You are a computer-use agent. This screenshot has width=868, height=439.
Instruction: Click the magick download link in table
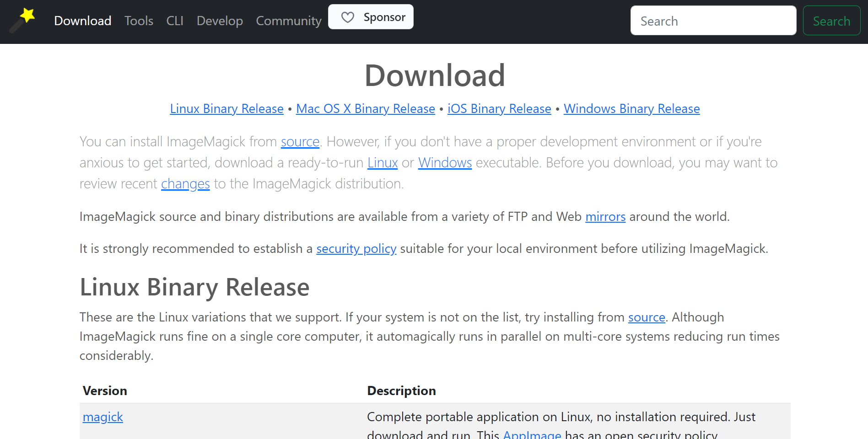click(103, 417)
